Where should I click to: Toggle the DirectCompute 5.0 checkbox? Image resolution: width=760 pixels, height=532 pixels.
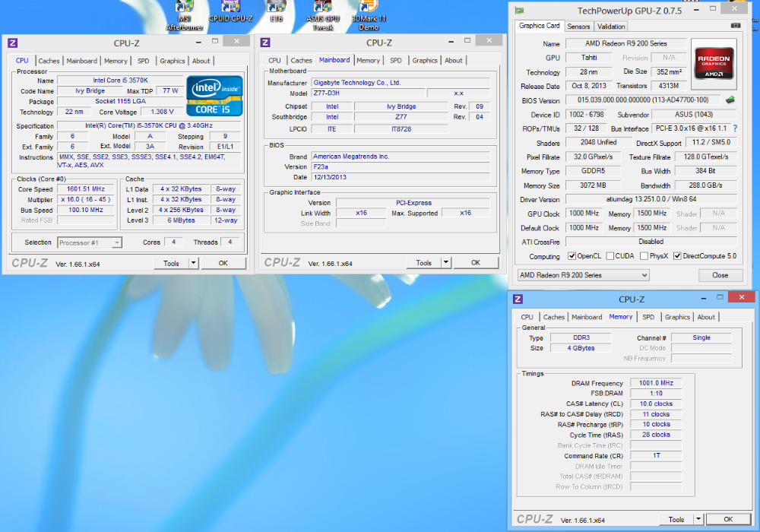pos(678,256)
